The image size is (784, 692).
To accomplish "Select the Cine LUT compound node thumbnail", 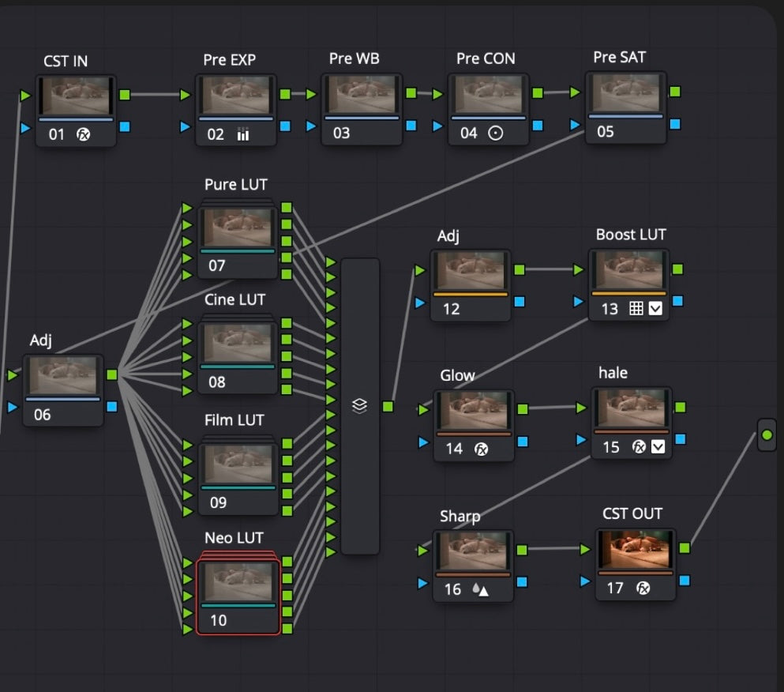I will click(238, 343).
